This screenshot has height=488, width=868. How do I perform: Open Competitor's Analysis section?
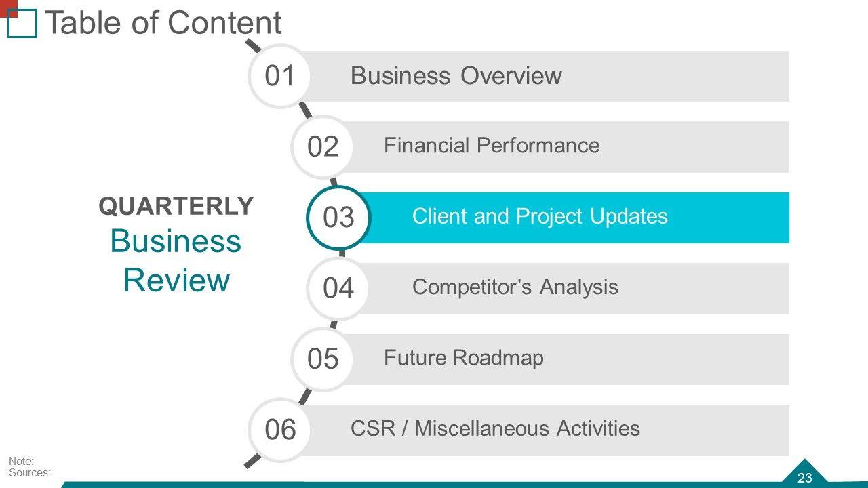tap(515, 287)
